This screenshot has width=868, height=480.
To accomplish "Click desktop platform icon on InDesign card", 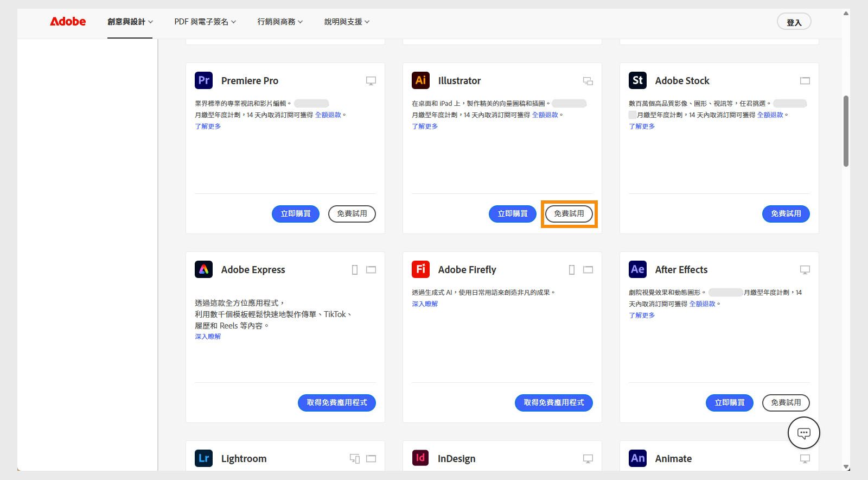I will point(588,459).
